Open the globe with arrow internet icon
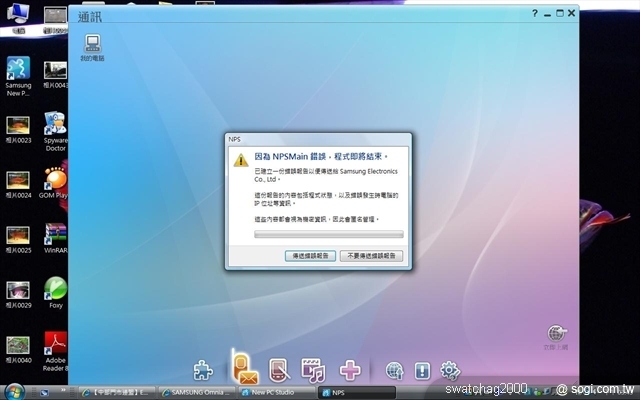Viewport: 640px width, 400px height. pyautogui.click(x=394, y=371)
